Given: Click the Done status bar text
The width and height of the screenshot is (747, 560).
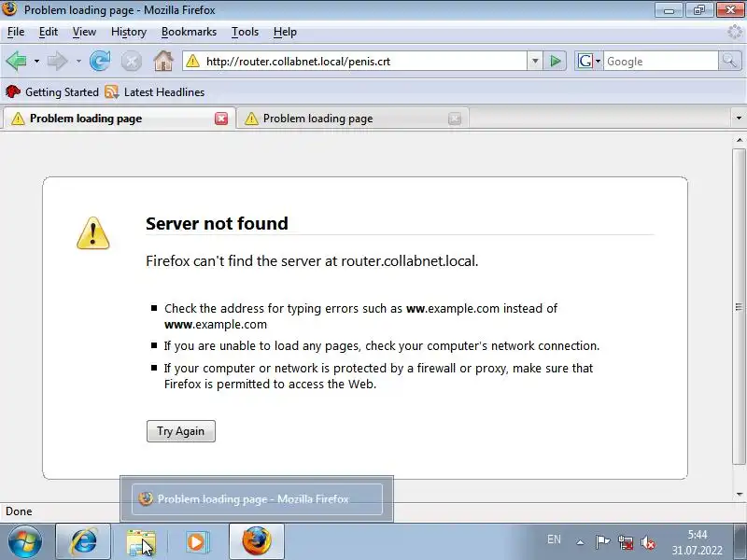Looking at the screenshot, I should 19,511.
